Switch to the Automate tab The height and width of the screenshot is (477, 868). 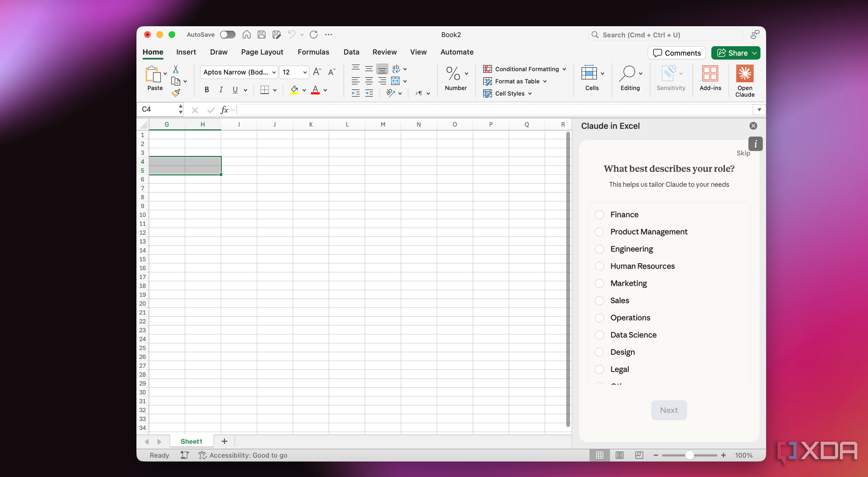(x=457, y=52)
